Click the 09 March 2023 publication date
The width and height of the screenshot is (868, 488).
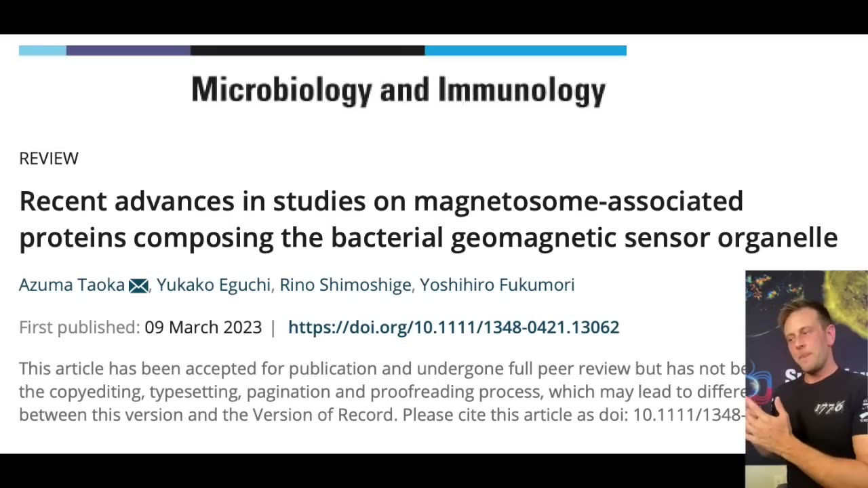coord(203,327)
